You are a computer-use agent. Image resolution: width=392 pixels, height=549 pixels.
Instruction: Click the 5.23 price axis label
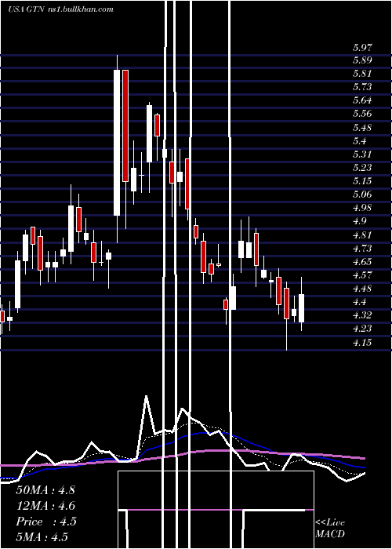click(362, 168)
